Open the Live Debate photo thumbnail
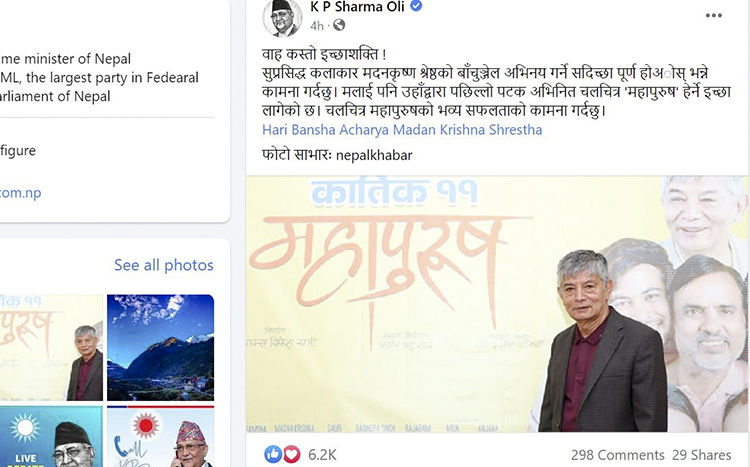Viewport: 750px width, 467px height. [51, 436]
